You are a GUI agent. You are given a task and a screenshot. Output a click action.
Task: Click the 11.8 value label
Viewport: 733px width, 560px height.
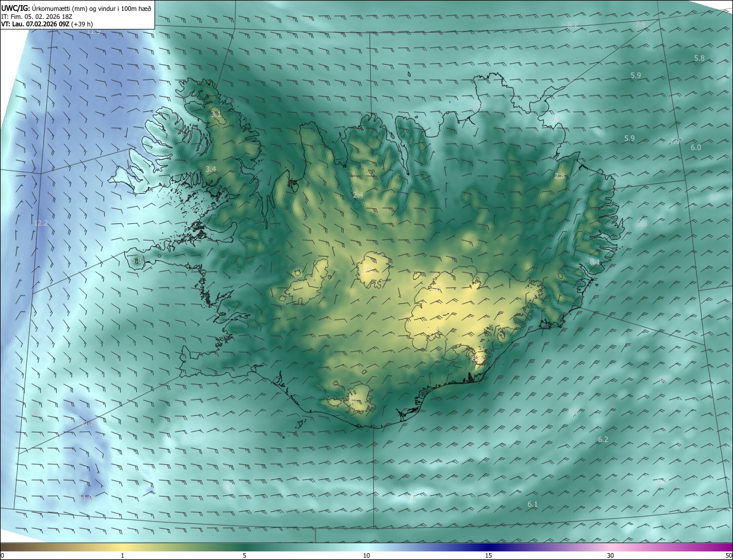tap(89, 423)
